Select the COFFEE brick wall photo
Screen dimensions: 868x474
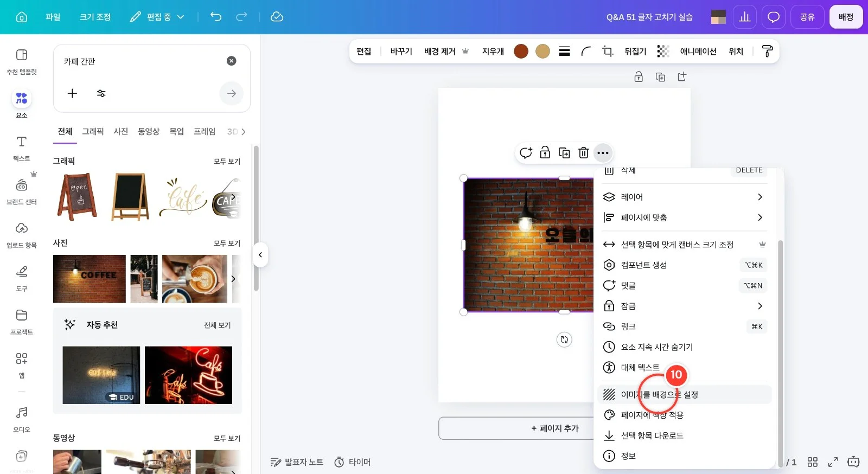tap(90, 279)
